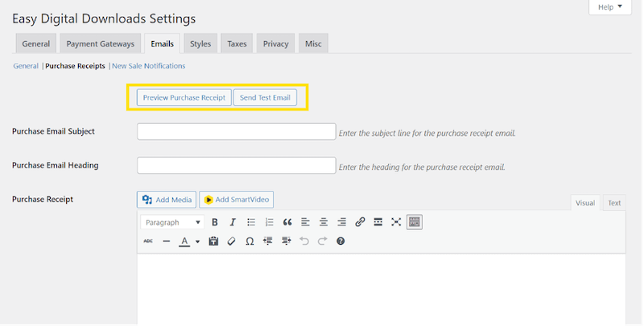Image resolution: width=644 pixels, height=326 pixels.
Task: Insert a bulleted list
Action: point(251,222)
